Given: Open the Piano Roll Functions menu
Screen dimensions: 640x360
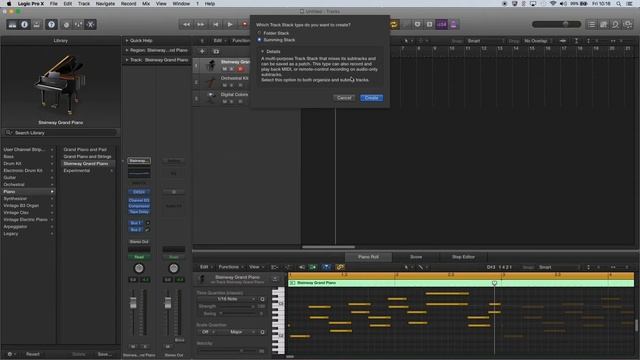Looking at the screenshot, I should 231,267.
